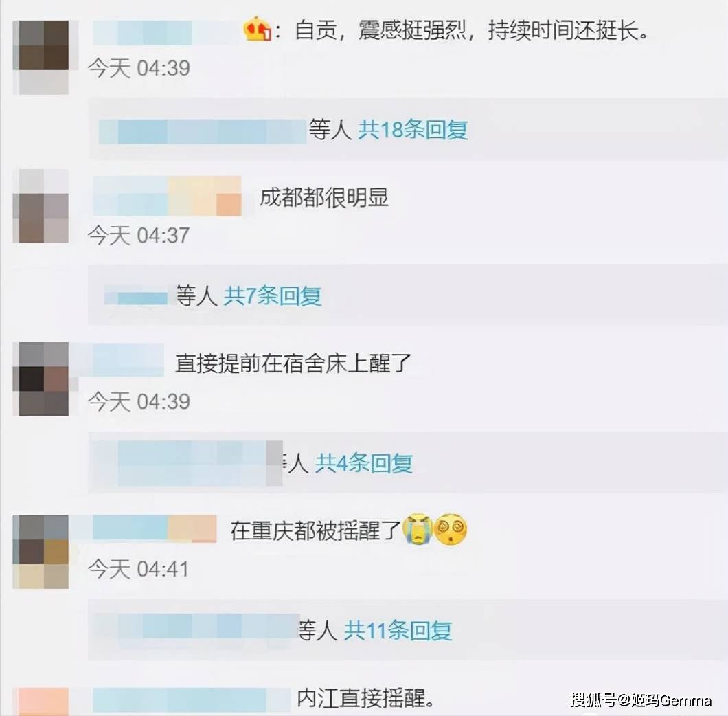Expand the 共18条回复 replies link

point(413,130)
